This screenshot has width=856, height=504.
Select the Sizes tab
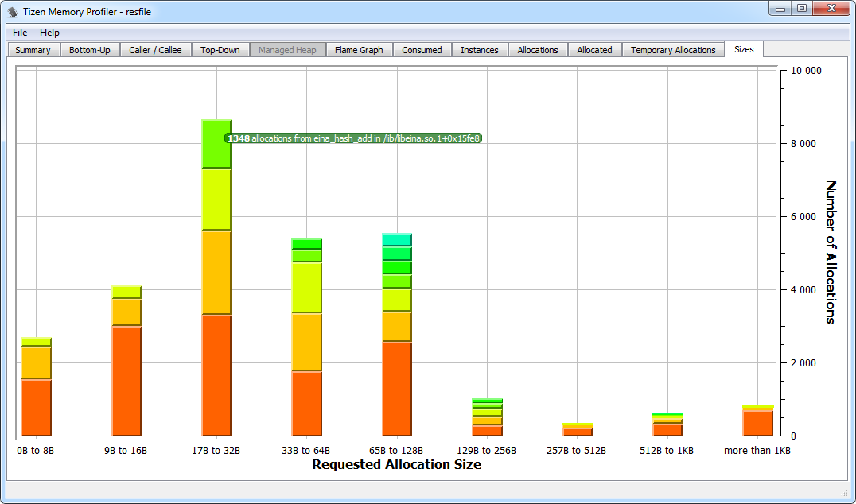coord(743,49)
